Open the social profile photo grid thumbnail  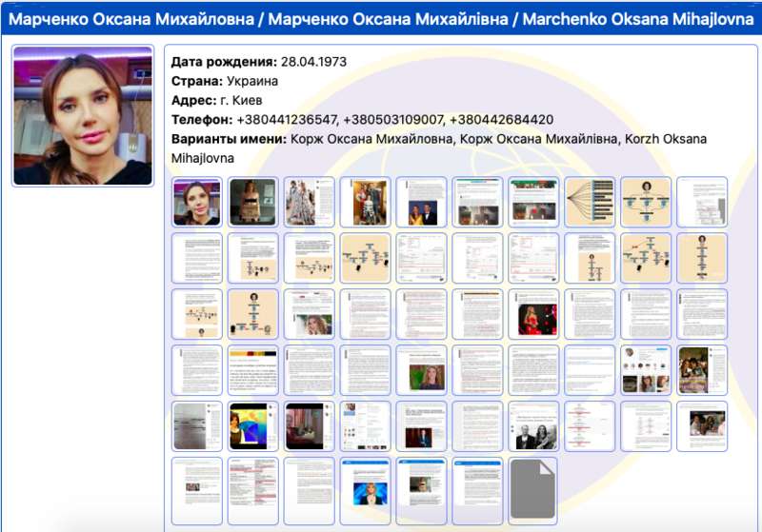(646, 370)
